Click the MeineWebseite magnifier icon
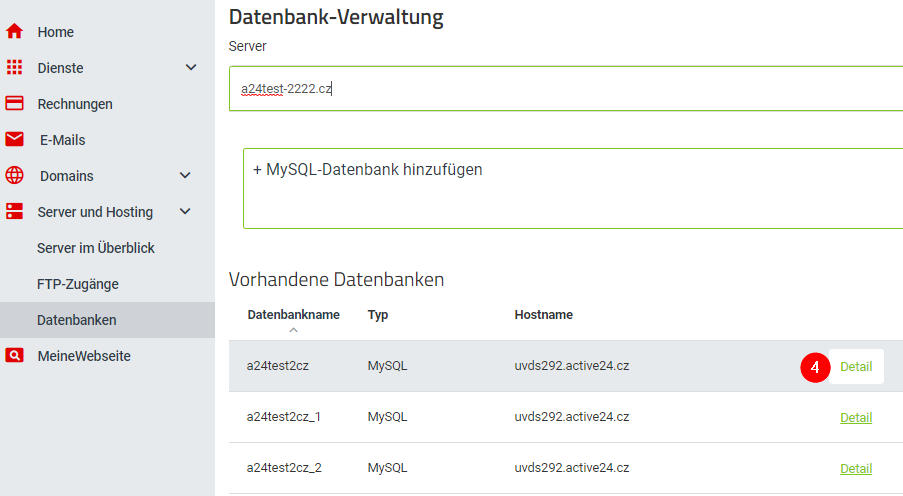 [x=14, y=355]
